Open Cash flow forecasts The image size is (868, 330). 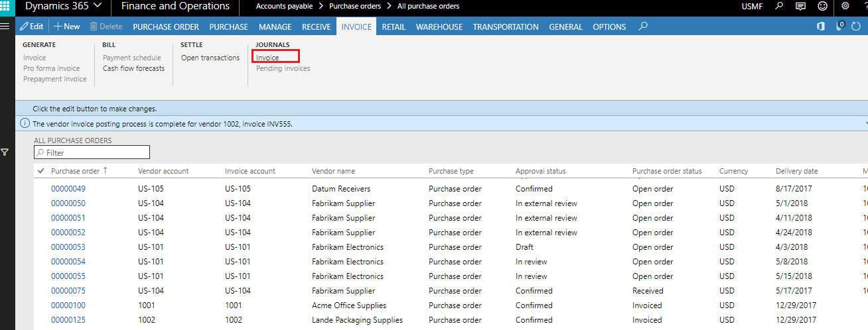click(x=133, y=68)
